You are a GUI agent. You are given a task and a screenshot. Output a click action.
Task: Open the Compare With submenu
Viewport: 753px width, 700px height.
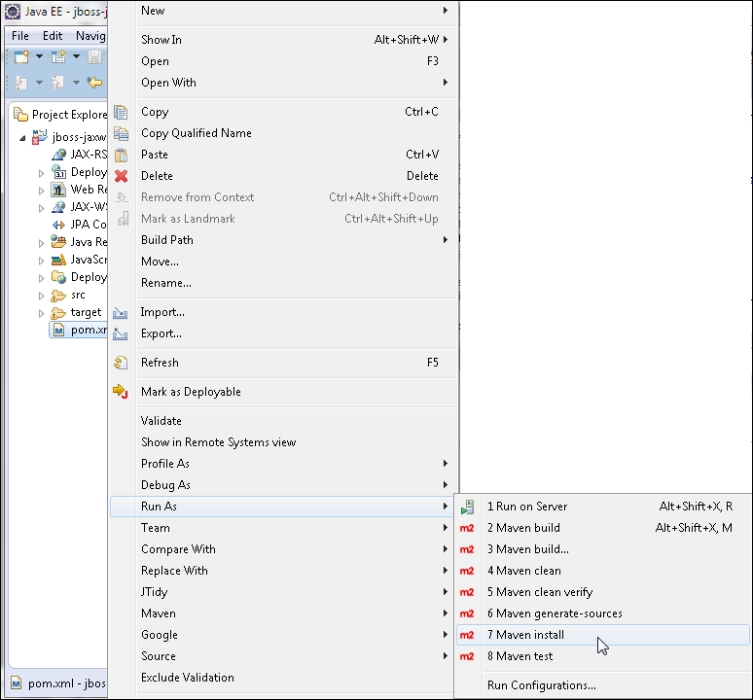pos(282,549)
